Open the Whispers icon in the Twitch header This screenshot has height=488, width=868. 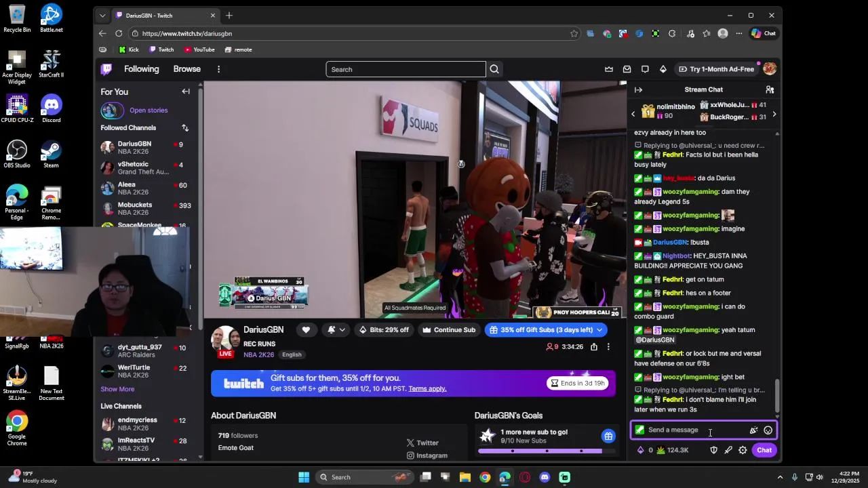click(645, 69)
